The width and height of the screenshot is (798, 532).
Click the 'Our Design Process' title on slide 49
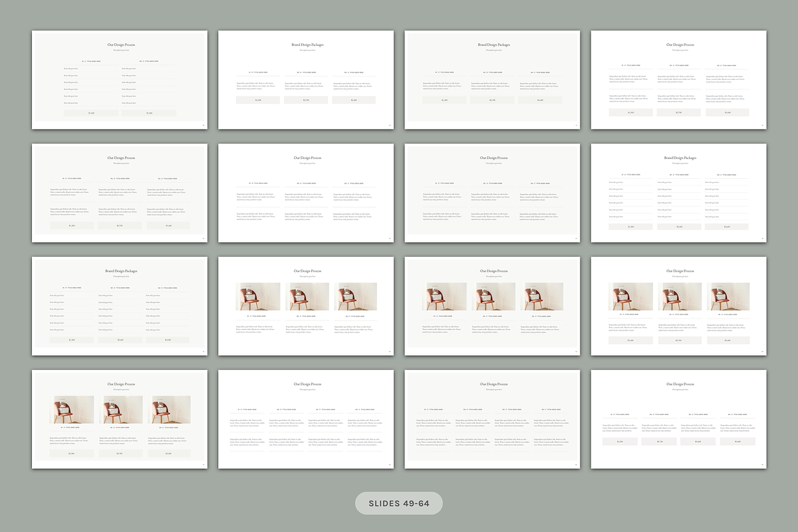point(120,45)
